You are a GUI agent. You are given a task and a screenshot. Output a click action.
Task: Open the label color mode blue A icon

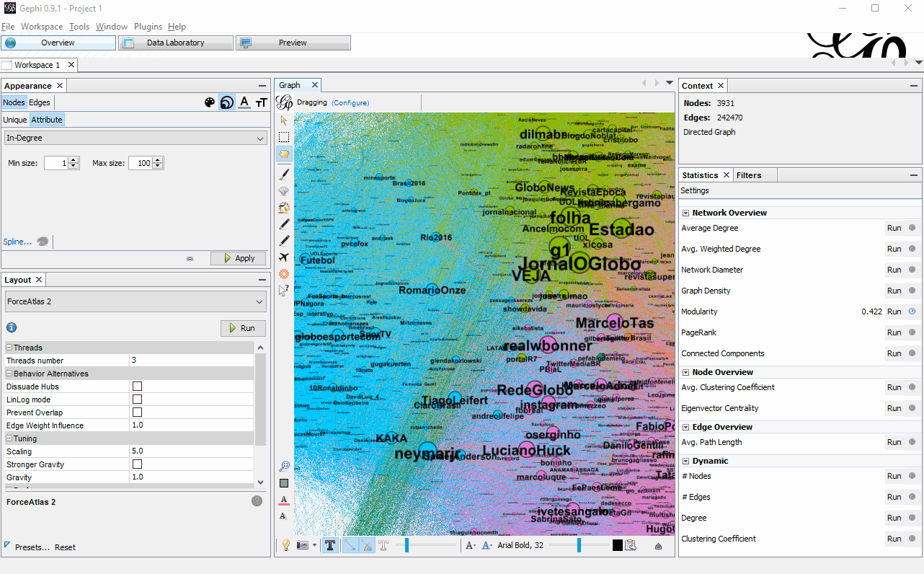click(487, 545)
